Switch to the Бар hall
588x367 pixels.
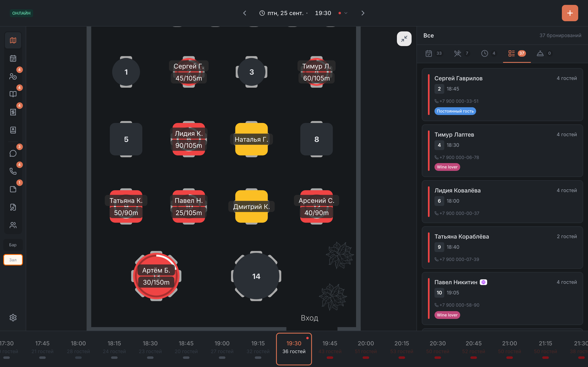(x=13, y=245)
